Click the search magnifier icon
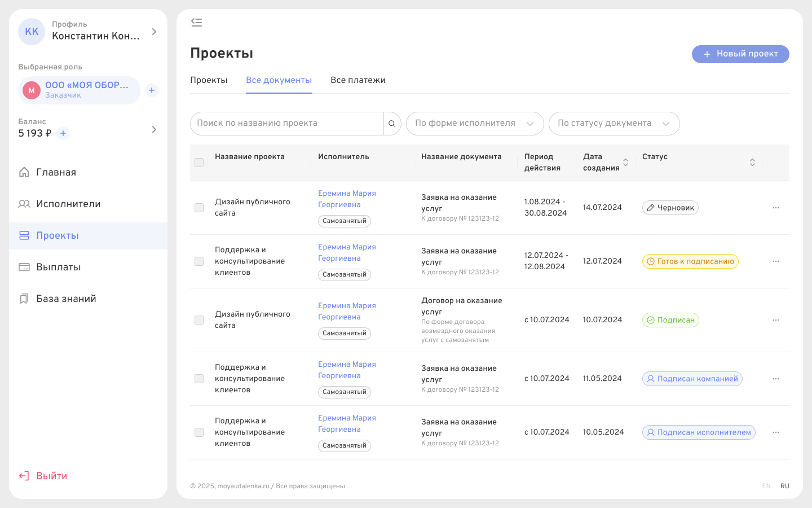 coord(392,123)
